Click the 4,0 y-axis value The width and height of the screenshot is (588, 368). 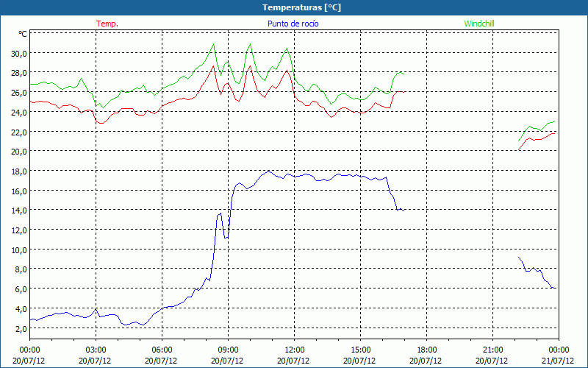[21, 309]
